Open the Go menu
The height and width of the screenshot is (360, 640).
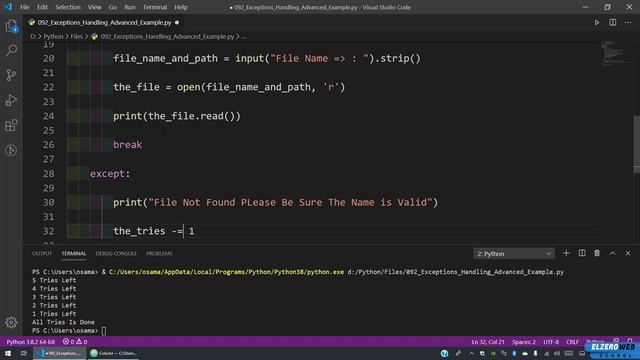pyautogui.click(x=113, y=7)
